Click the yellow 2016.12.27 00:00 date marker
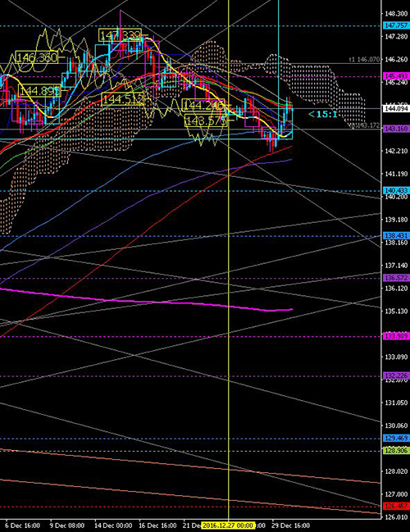This screenshot has height=532, width=410. point(228,525)
